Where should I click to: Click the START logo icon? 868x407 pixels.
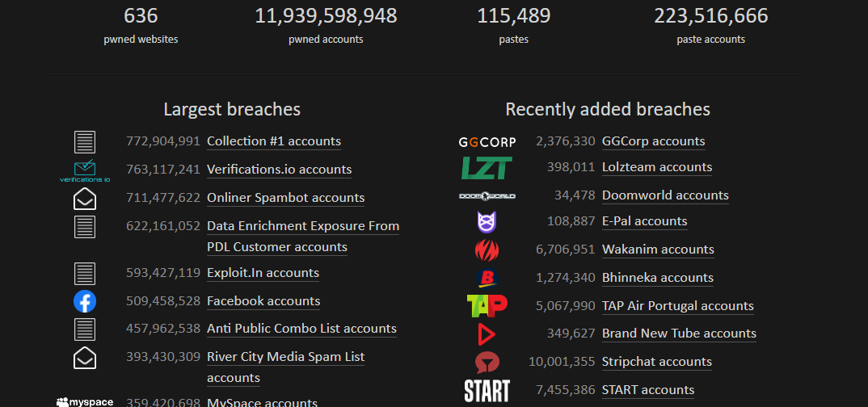(487, 390)
